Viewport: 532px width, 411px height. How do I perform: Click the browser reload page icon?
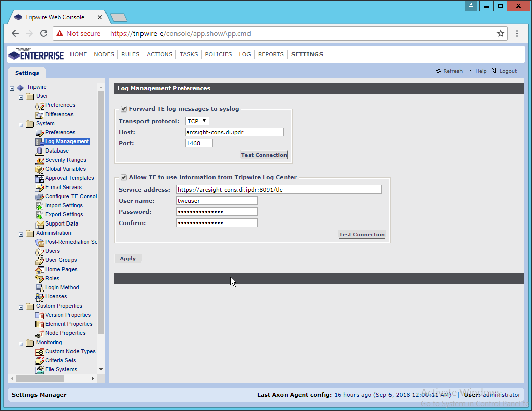coord(44,33)
